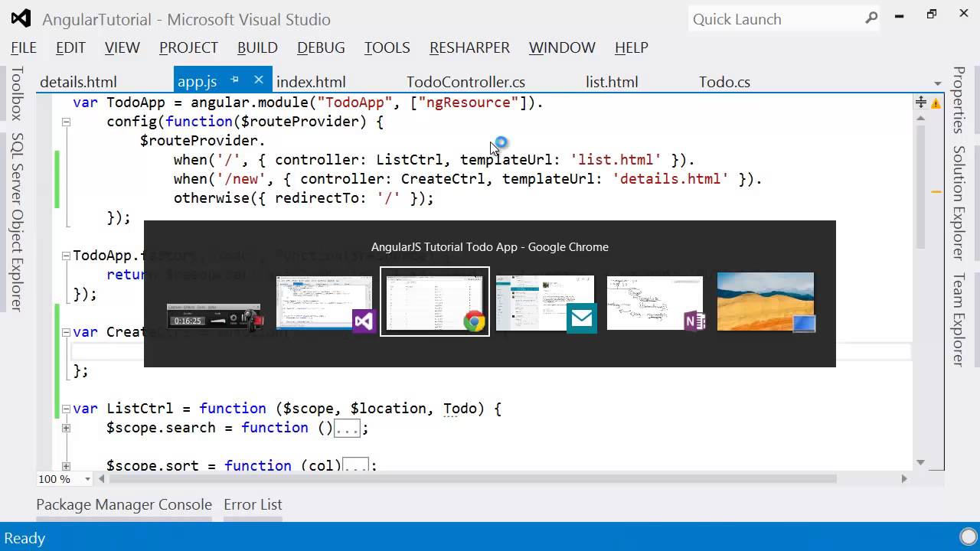
Task: Click the desktop monitor icon badge in the switcher
Action: point(804,323)
